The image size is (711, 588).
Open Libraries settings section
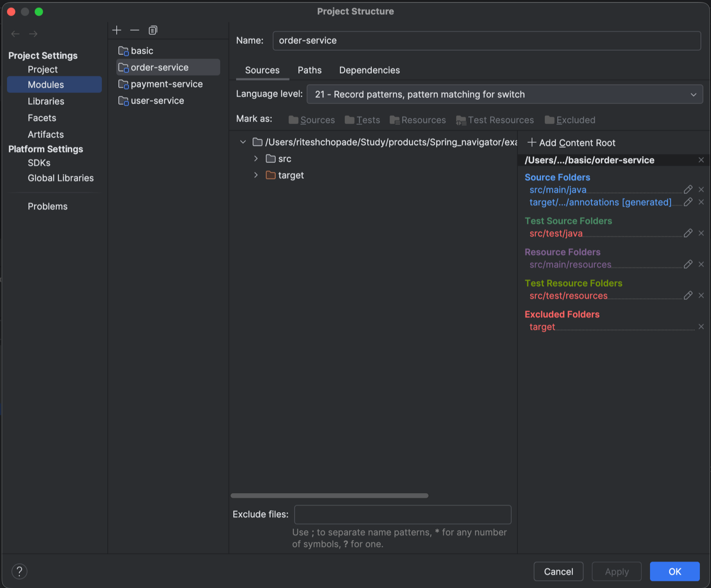coord(46,102)
